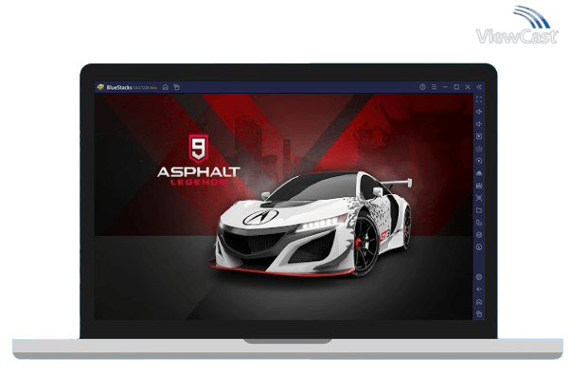Screen dimensions: 570x392
Task: Click the circular record icon in sidebar
Action: point(479,161)
